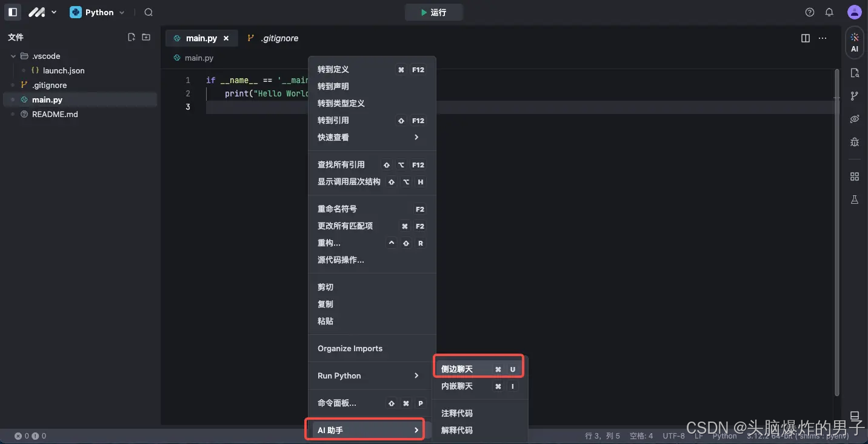The width and height of the screenshot is (868, 444).
Task: Collapse the .vscode folder
Action: click(13, 56)
